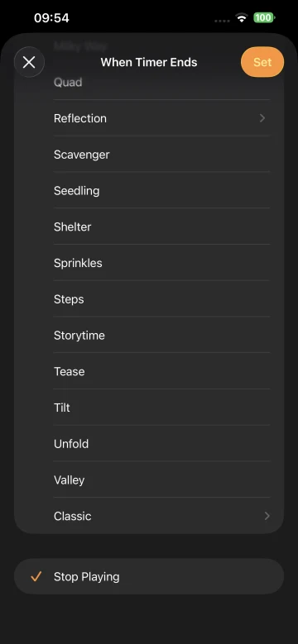Select the Stop Playing option
Screen dimensions: 298x644
(x=149, y=577)
